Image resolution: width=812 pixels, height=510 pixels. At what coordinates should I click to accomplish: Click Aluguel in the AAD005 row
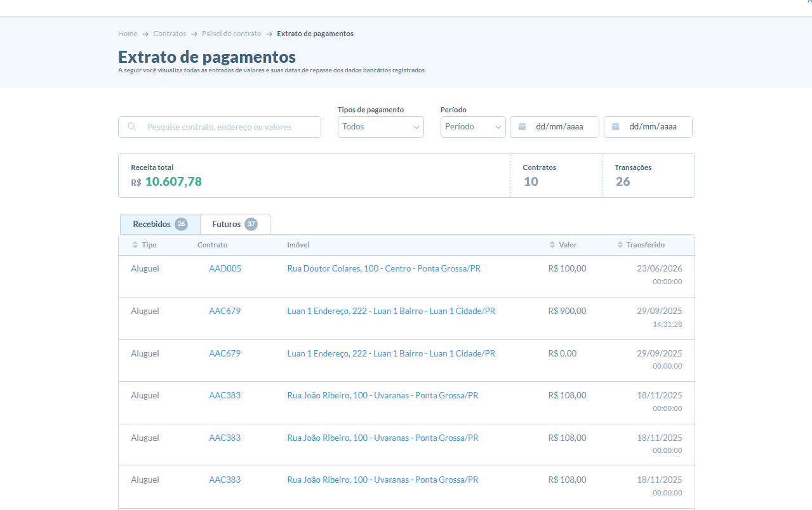tap(145, 268)
